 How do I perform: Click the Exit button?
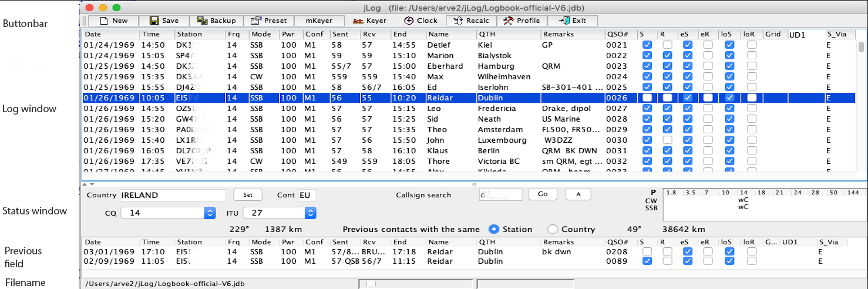(x=573, y=21)
